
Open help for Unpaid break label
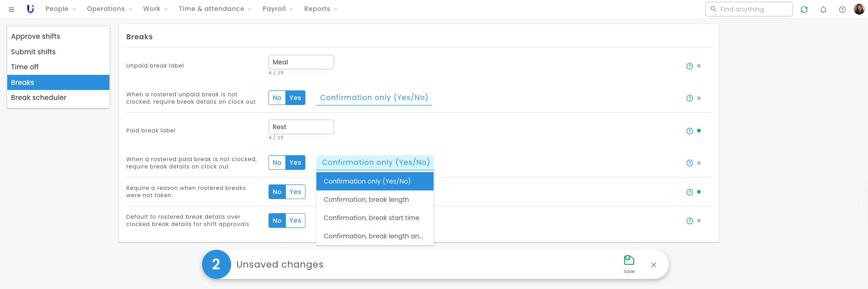pos(689,66)
